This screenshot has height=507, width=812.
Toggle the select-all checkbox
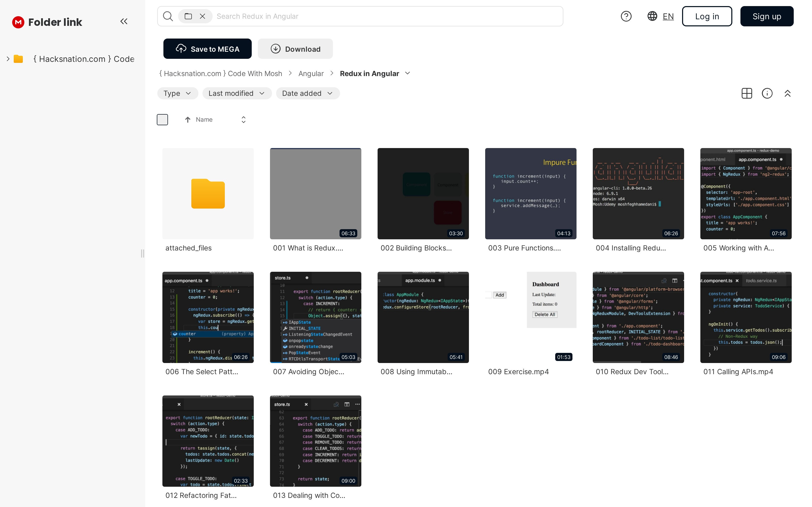[162, 120]
